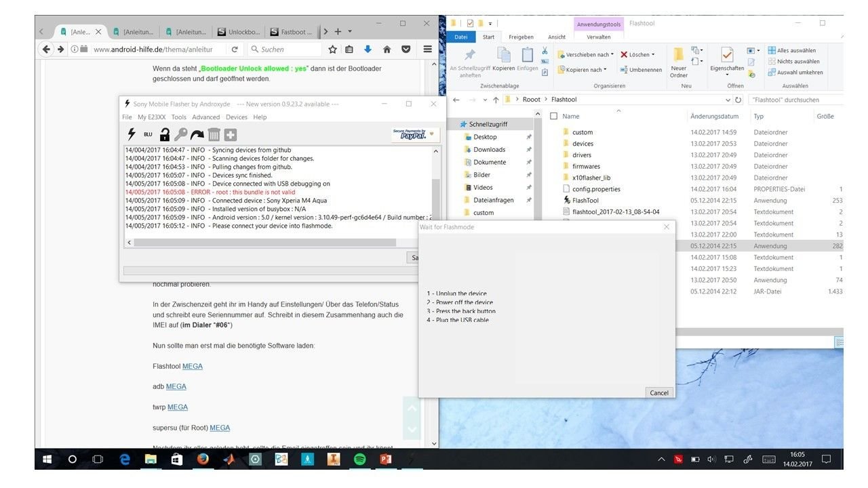Click Cancel in Wait for Flashmode dialog
This screenshot has height=488, width=868.
click(659, 392)
